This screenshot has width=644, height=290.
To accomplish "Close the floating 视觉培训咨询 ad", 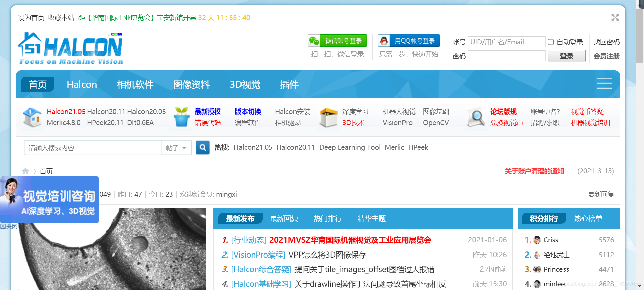I will click(x=9, y=226).
